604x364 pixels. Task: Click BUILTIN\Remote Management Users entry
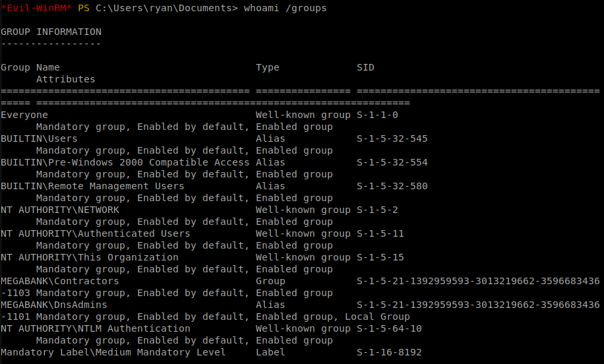pyautogui.click(x=92, y=186)
